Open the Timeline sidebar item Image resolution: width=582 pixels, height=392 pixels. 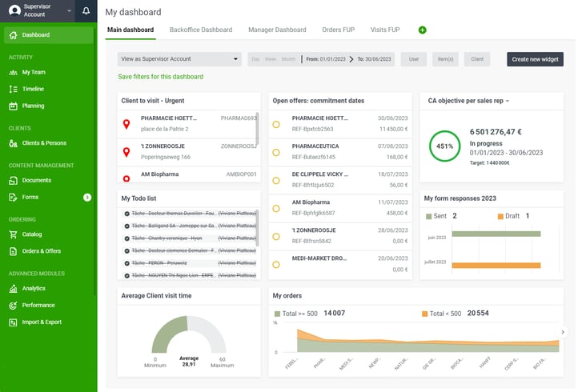(33, 89)
